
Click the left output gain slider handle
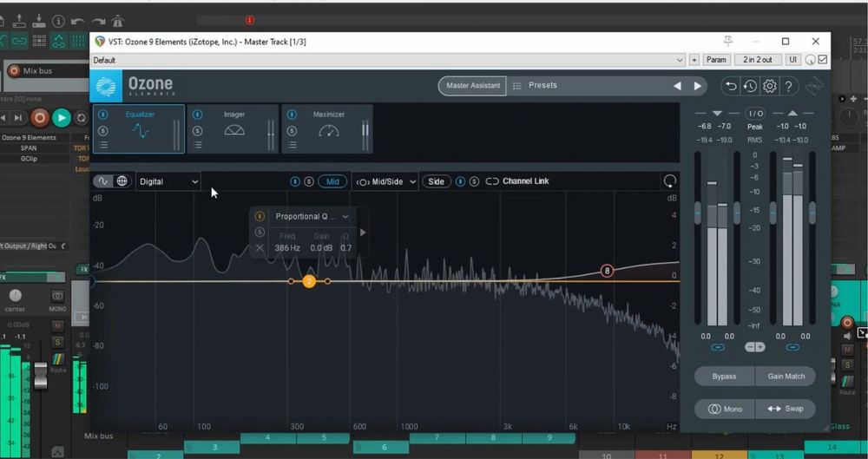coord(773,213)
